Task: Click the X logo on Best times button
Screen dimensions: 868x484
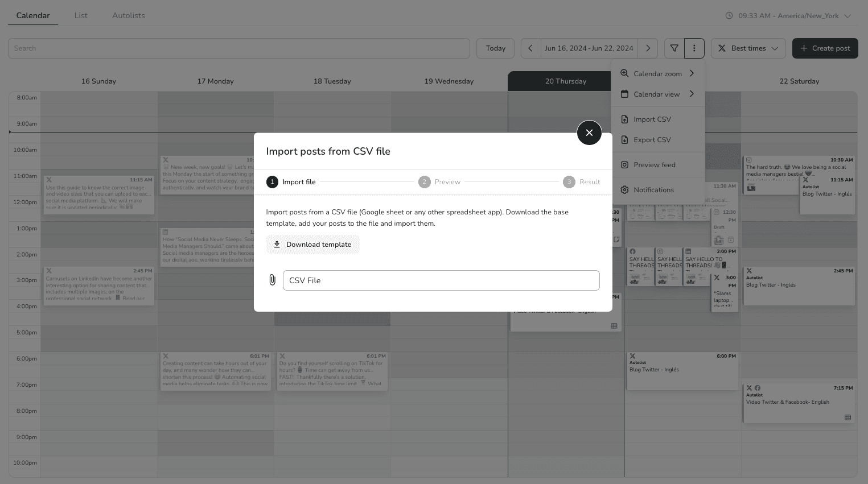Action: (722, 48)
